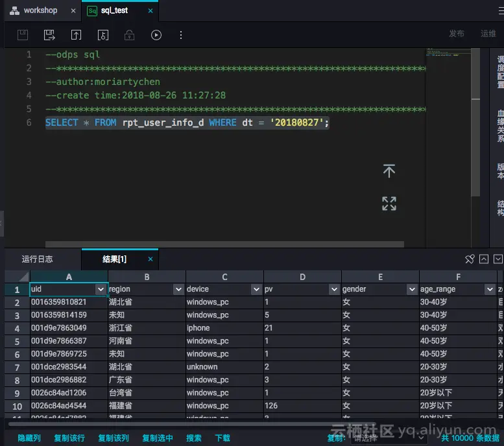504x446 pixels.
Task: Open the 运行日志 run log tab
Action: [x=37, y=259]
